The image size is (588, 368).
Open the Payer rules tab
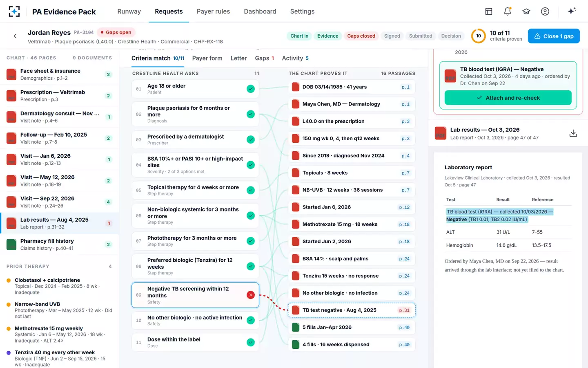click(213, 11)
